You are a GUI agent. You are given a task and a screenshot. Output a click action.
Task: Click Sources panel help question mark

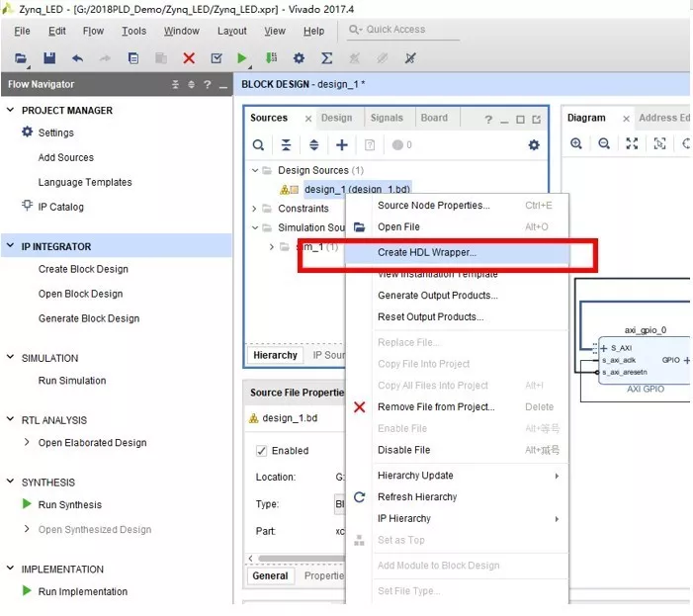[x=488, y=120]
